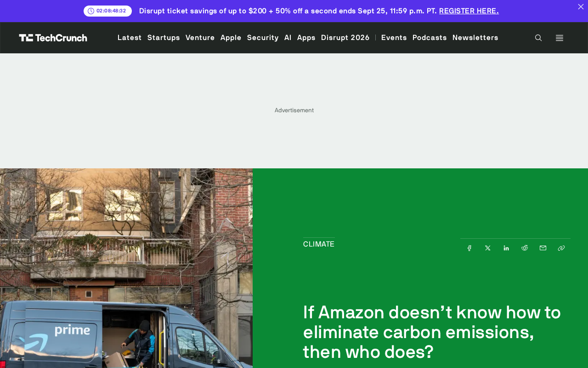The image size is (588, 368).
Task: Share article on LinkedIn
Action: tap(506, 248)
